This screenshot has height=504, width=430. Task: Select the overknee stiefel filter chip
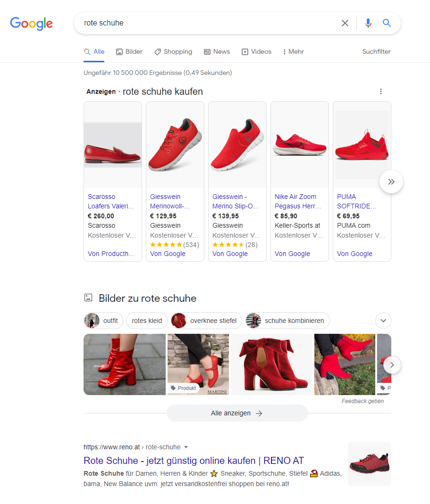[x=206, y=321]
